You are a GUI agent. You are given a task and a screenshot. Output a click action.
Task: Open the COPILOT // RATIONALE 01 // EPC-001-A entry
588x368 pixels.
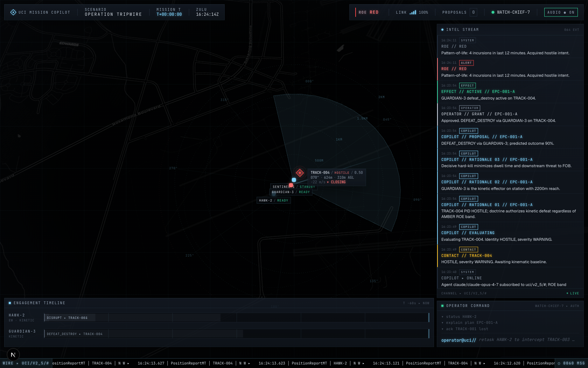[x=510, y=207]
